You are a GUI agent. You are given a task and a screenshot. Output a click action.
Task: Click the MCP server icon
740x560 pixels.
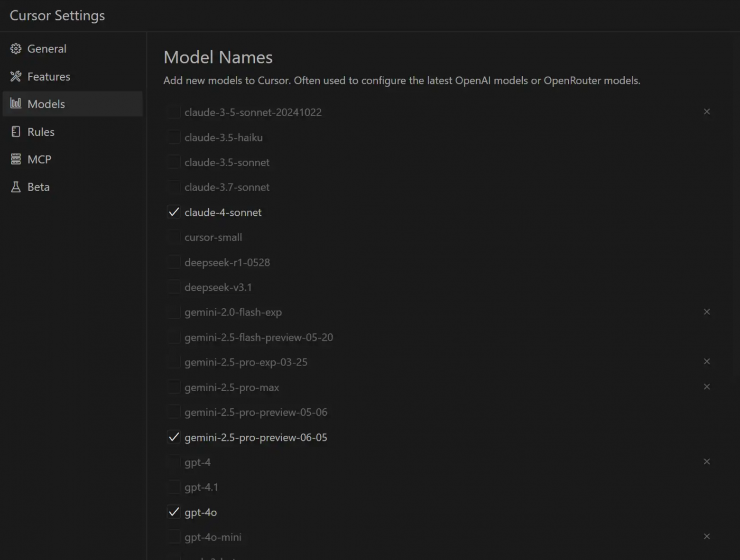click(x=16, y=159)
